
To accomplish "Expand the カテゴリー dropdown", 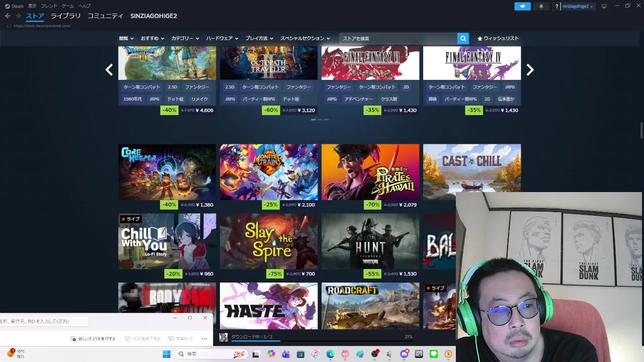I will coord(185,38).
